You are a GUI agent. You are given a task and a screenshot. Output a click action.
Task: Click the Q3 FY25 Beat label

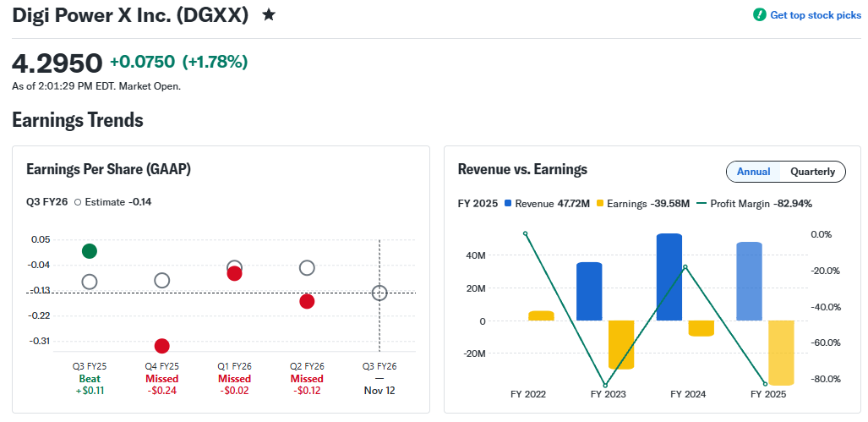[90, 379]
